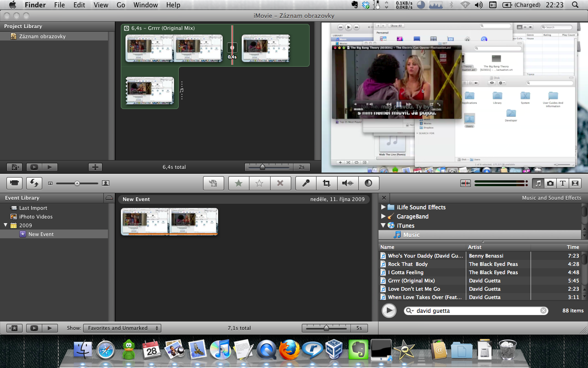Image resolution: width=588 pixels, height=368 pixels.
Task: Collapse the 2009 event year
Action: click(x=6, y=225)
